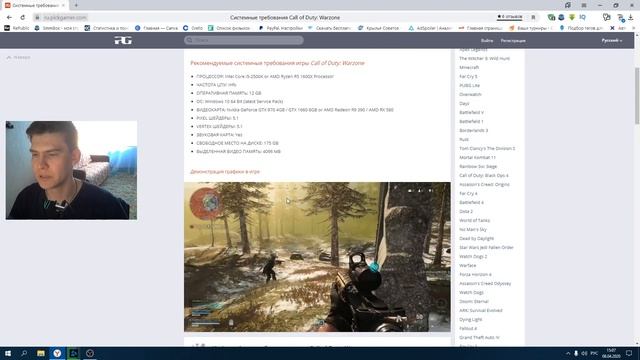Show hidden system tray icons

pyautogui.click(x=568, y=353)
